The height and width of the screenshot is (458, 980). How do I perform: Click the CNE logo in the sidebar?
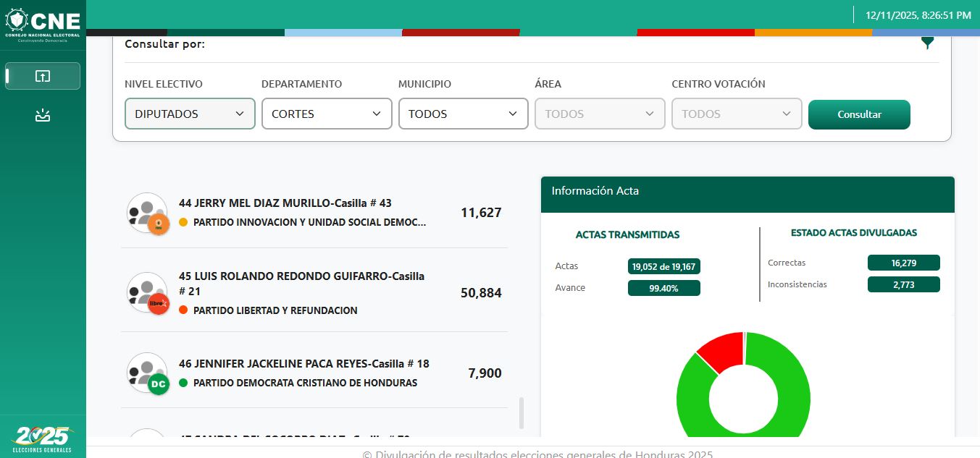[43, 24]
